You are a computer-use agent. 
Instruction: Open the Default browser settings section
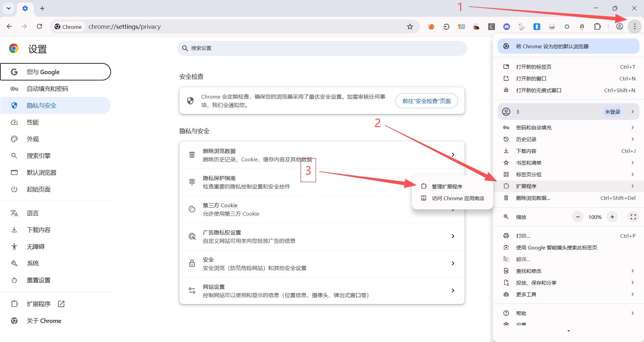[x=55, y=172]
